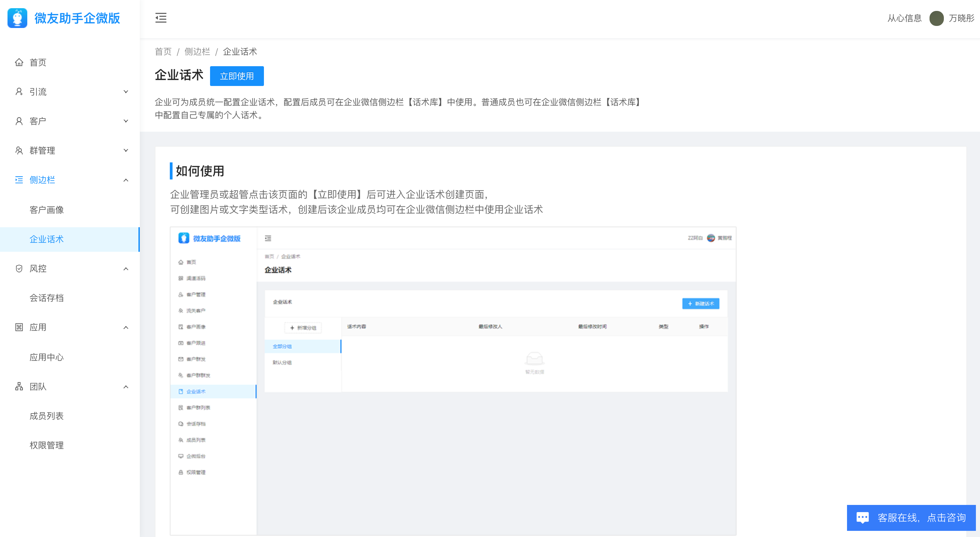Viewport: 980px width, 537px height.
Task: Expand the 客户 menu chevron
Action: [x=126, y=121]
